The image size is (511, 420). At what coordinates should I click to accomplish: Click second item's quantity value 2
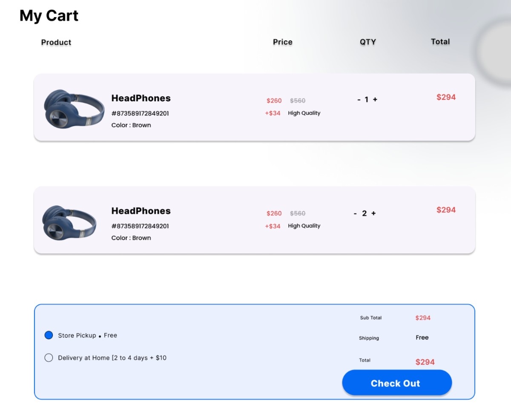[364, 213]
